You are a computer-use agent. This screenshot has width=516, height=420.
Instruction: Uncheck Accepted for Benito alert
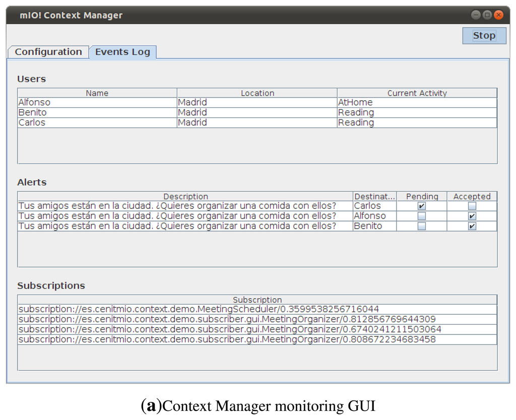[x=472, y=226]
